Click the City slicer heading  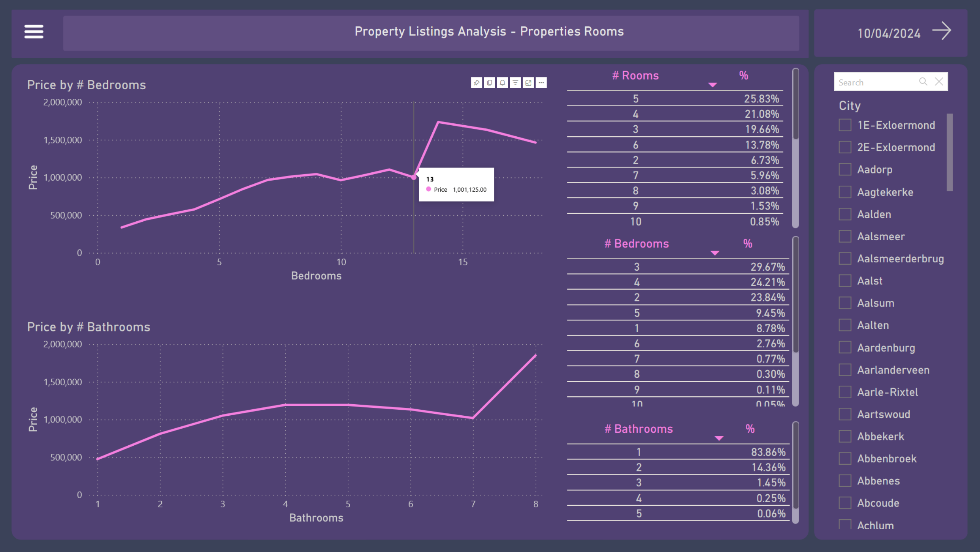tap(850, 106)
